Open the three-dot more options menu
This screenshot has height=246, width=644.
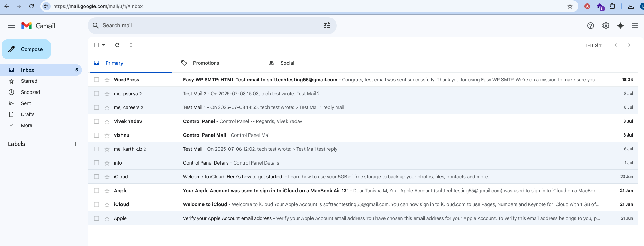(131, 45)
